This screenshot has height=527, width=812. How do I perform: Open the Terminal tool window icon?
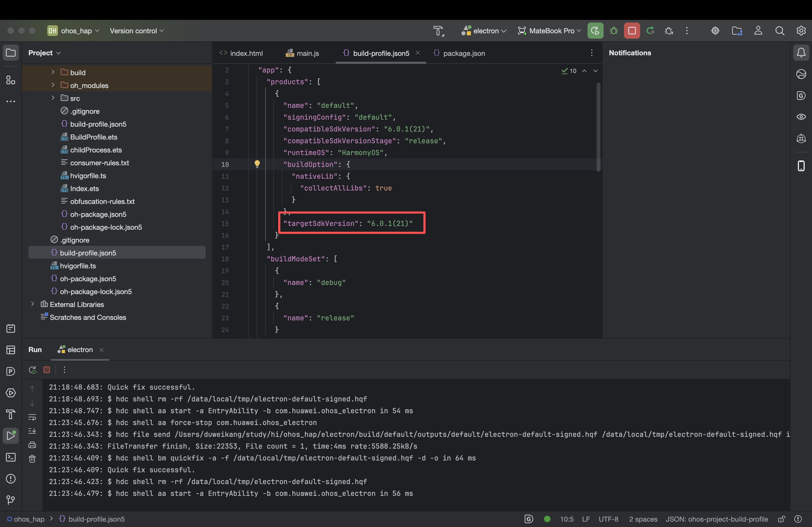coord(11,457)
